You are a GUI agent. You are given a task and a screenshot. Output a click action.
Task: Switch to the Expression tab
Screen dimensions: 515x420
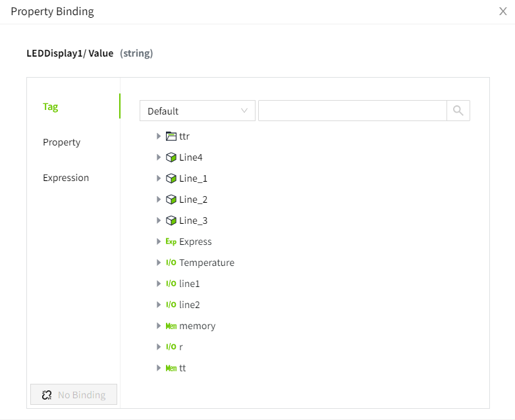66,178
